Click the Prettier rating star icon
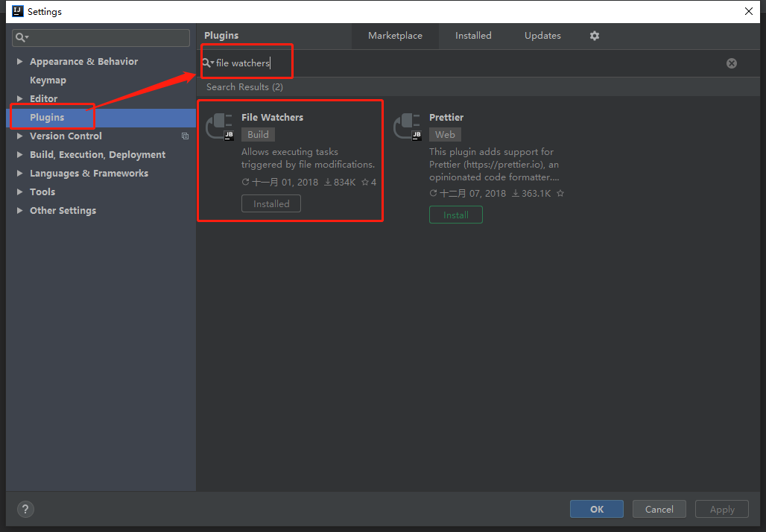Image resolution: width=766 pixels, height=532 pixels. tap(560, 194)
